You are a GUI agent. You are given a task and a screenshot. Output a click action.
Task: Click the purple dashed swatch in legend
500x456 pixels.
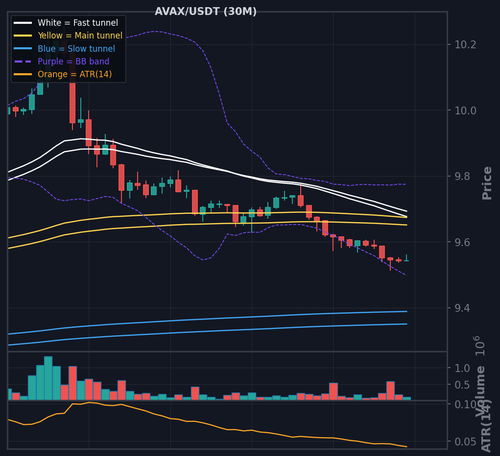23,61
